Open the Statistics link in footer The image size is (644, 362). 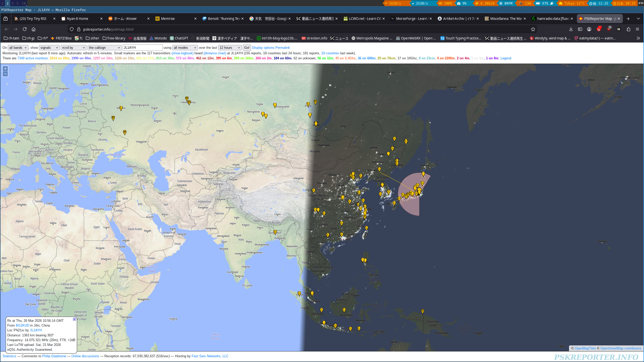point(9,356)
